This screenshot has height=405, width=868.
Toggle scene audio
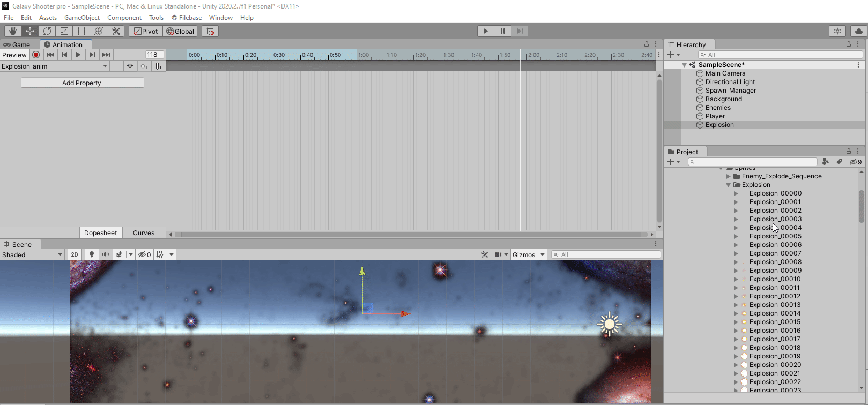pyautogui.click(x=106, y=254)
